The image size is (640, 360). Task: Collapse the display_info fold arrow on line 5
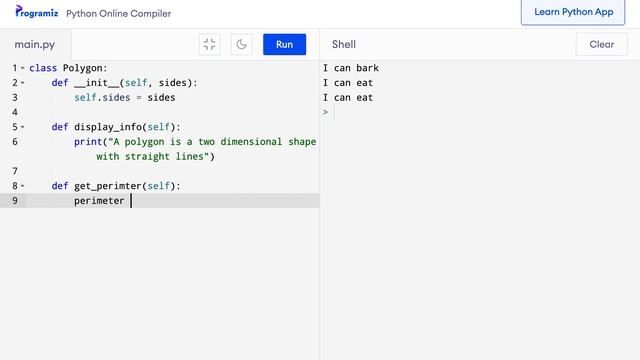click(23, 127)
